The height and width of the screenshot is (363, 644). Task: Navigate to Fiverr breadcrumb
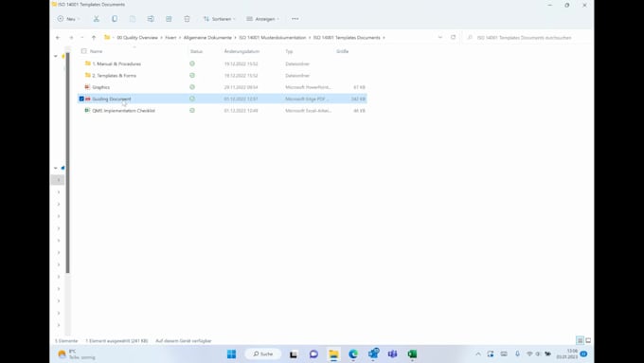click(x=170, y=37)
